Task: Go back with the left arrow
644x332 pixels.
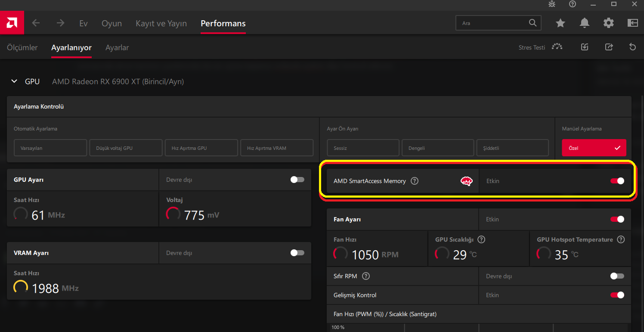Action: click(36, 23)
